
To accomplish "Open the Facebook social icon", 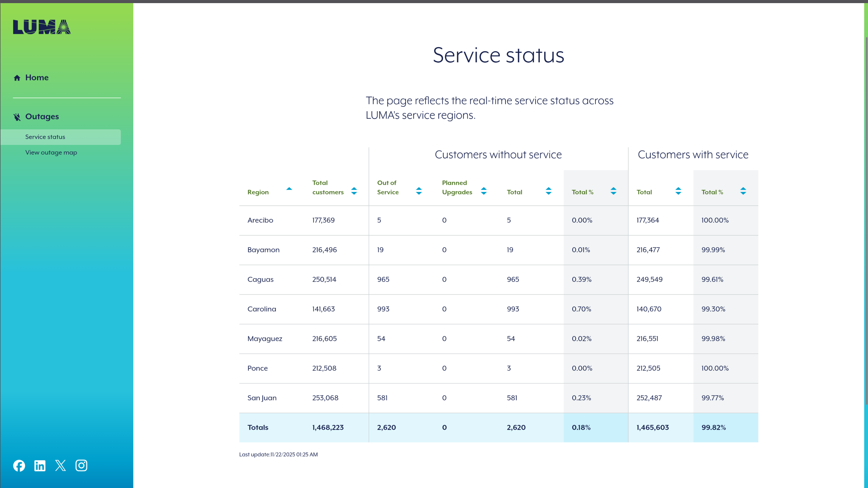I will tap(19, 465).
